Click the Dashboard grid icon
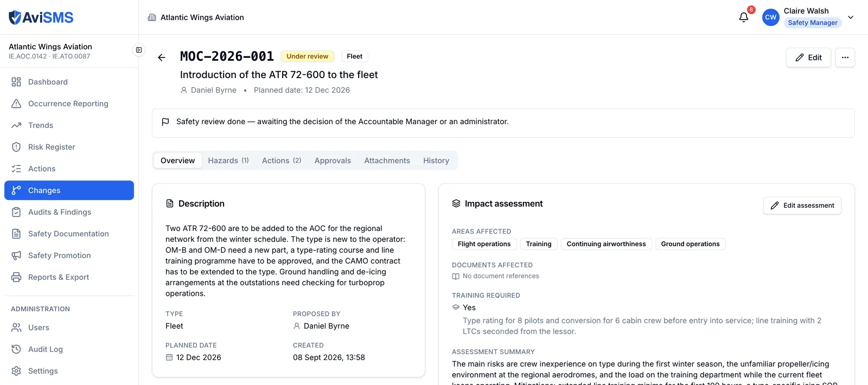This screenshot has width=868, height=385. click(x=16, y=82)
